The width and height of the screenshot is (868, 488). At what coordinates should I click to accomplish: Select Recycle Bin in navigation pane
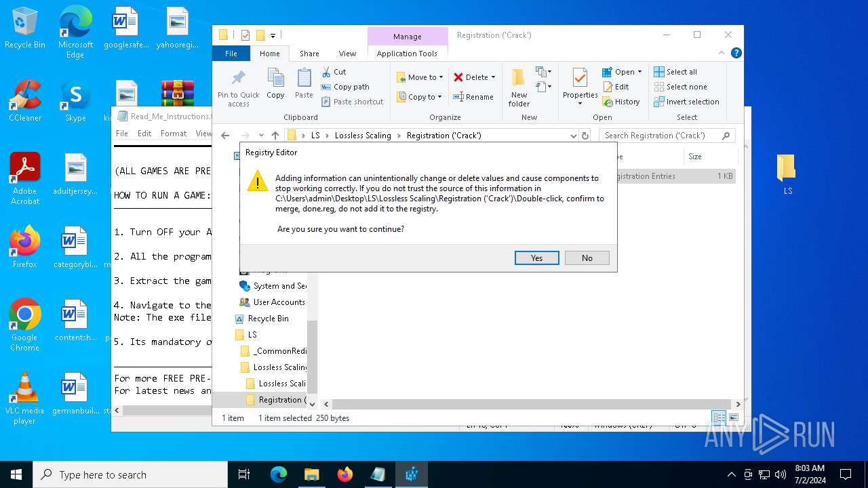[x=268, y=319]
